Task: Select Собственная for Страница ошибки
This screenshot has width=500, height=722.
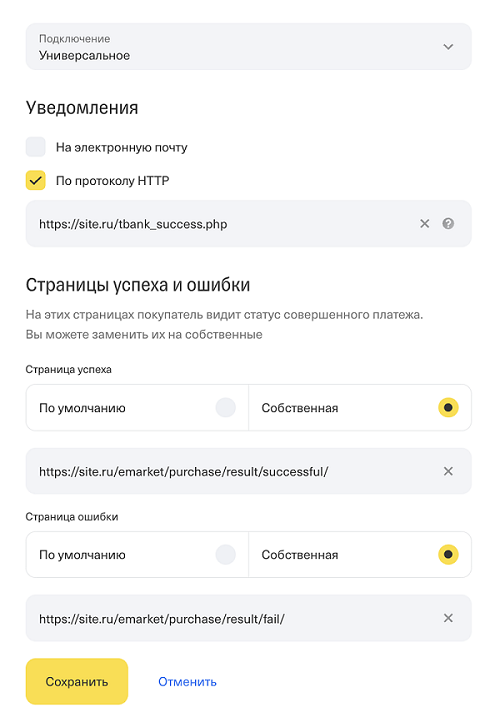Action: click(x=360, y=555)
